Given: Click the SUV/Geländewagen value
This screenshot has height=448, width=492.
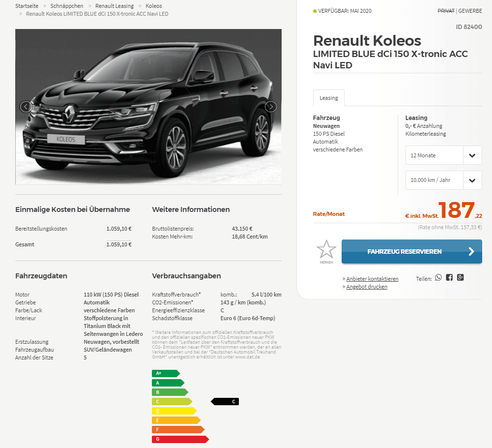Looking at the screenshot, I should click(108, 350).
